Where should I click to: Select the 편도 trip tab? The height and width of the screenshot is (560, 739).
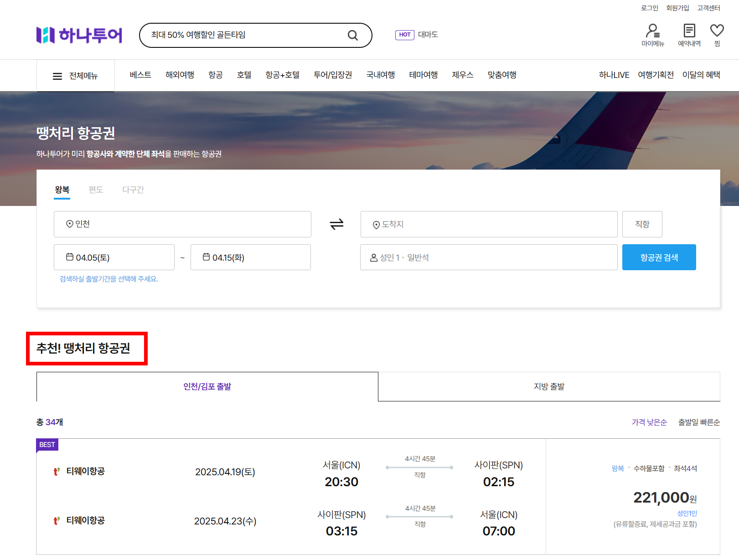pyautogui.click(x=96, y=190)
